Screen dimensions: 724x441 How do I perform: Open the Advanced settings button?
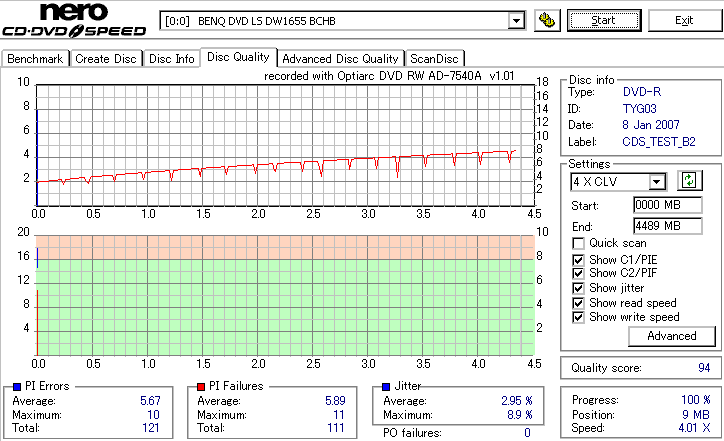pos(671,336)
